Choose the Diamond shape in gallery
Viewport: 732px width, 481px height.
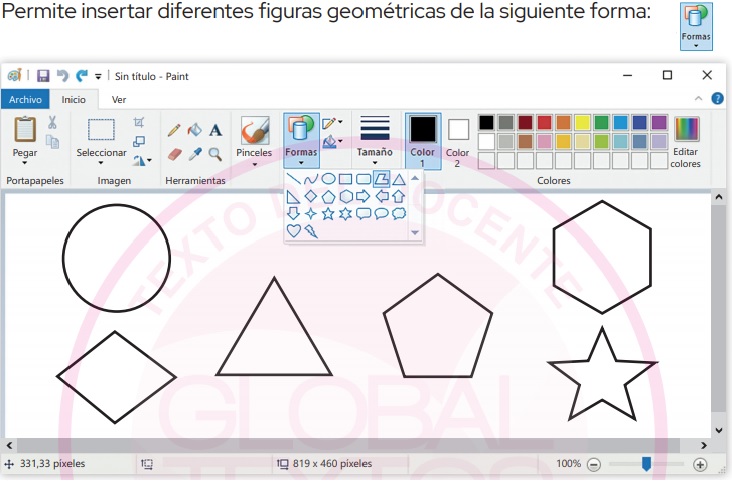pos(311,196)
